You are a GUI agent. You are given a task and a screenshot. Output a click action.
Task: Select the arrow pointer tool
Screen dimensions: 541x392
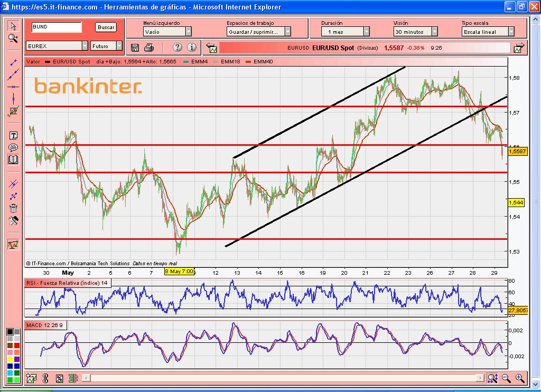click(x=13, y=26)
